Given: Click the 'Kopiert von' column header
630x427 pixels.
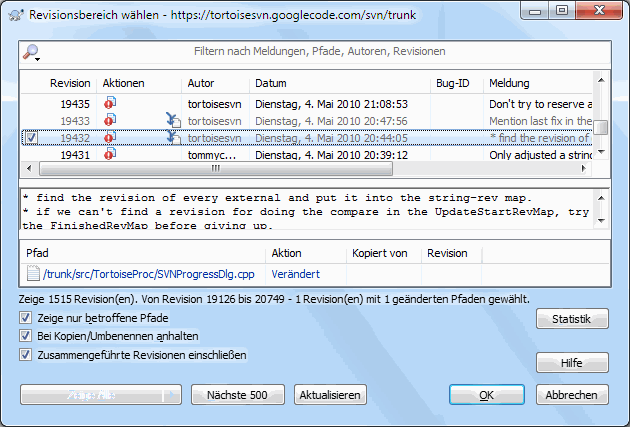Looking at the screenshot, I should 384,253.
